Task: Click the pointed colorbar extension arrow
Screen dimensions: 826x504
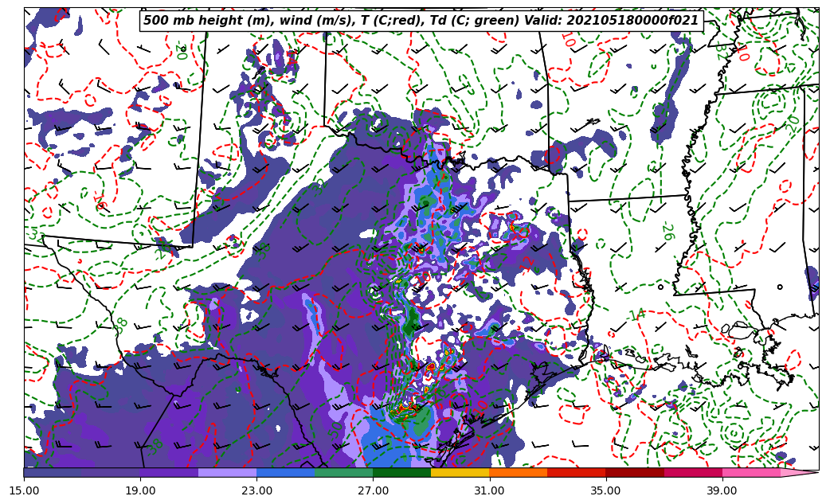Action: 800,472
